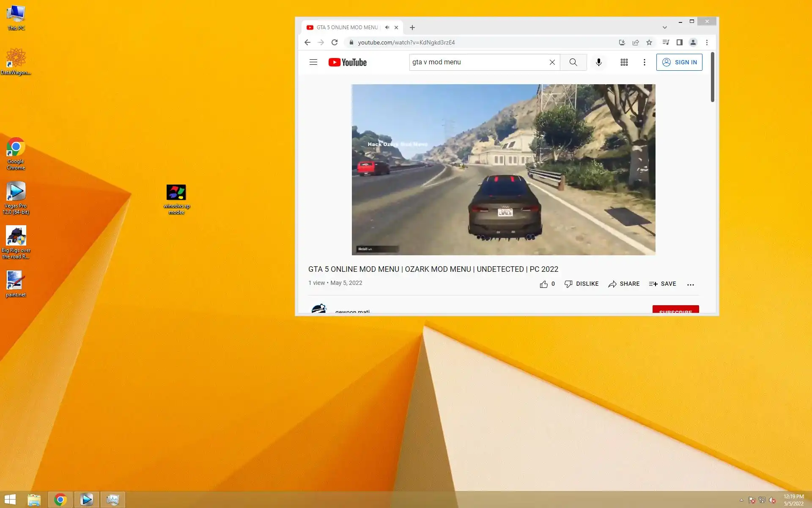Mute the tab via audio indicator

(x=387, y=28)
